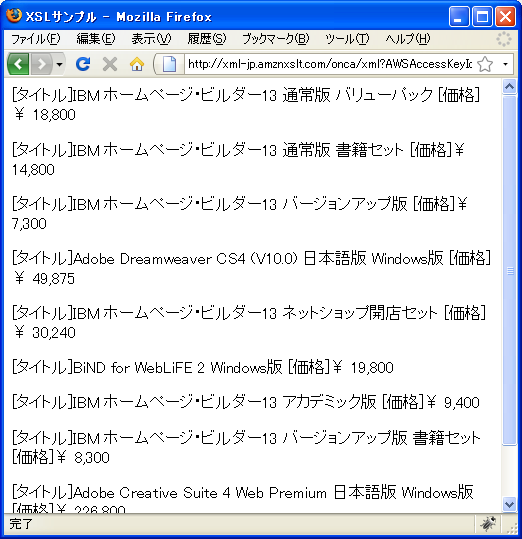The height and width of the screenshot is (539, 522).
Task: Open the ファイル(F) menu
Action: (x=35, y=39)
